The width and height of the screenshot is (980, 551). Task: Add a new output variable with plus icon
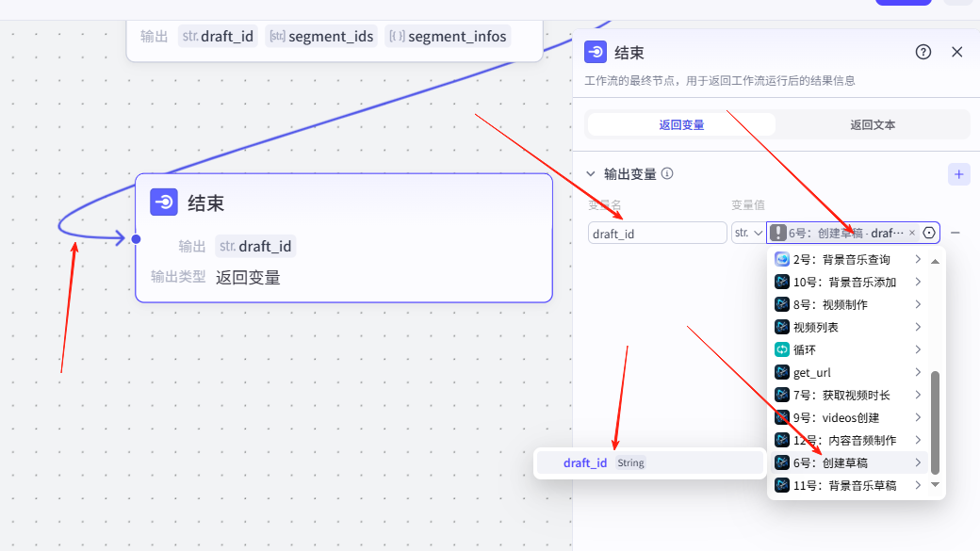[958, 174]
